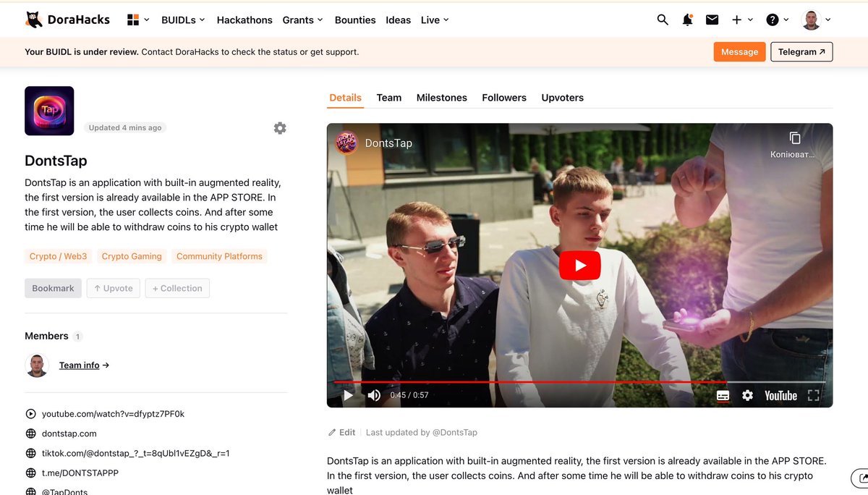
Task: Expand the BUIDLs menu
Action: (x=183, y=20)
